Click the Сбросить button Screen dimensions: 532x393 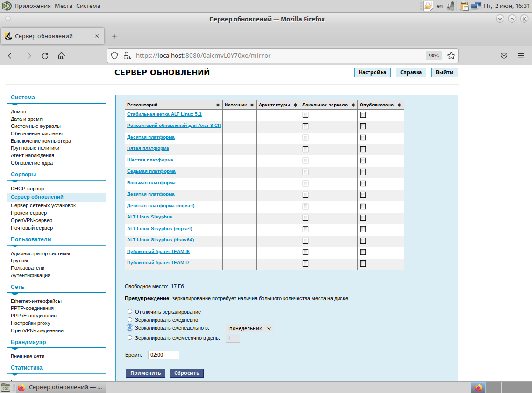point(187,373)
